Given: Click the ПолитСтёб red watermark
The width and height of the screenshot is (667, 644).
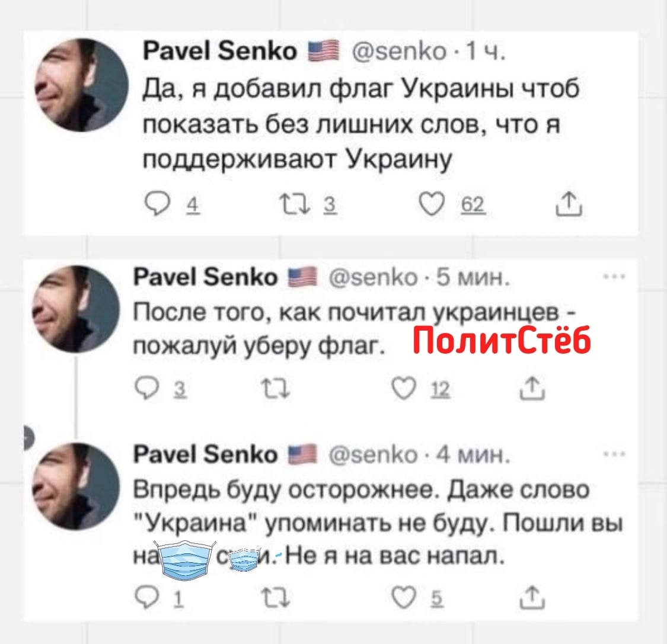Looking at the screenshot, I should [x=502, y=339].
